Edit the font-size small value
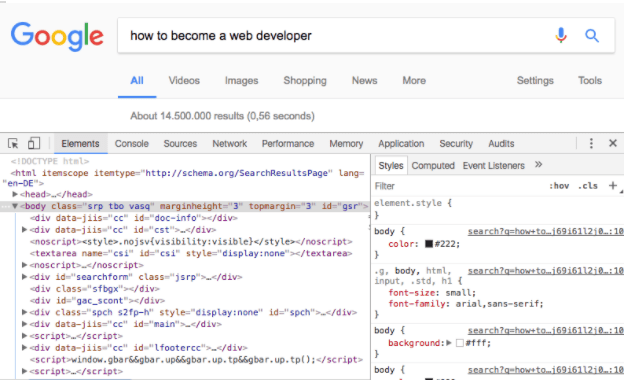The width and height of the screenshot is (638, 380). click(x=459, y=293)
